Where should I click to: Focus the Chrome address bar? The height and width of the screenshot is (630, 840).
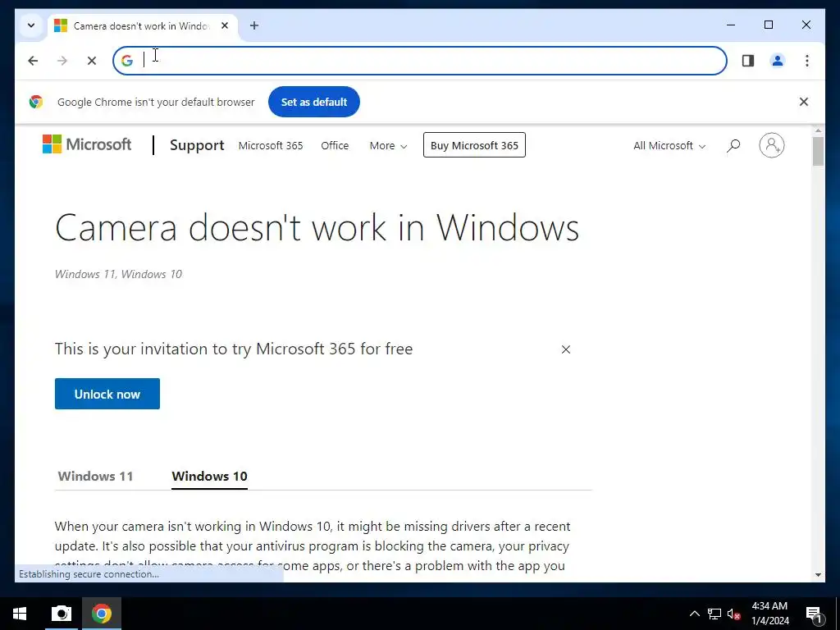[419, 61]
